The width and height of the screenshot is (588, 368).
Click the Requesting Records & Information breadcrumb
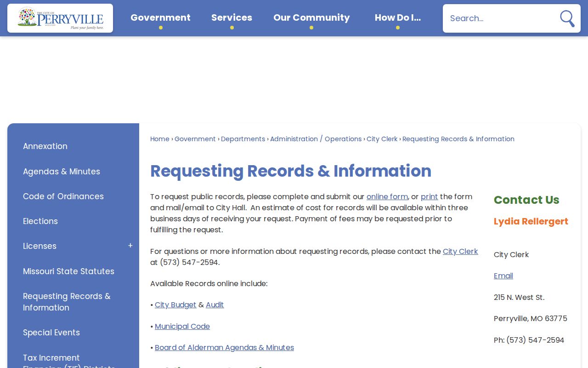click(x=458, y=139)
